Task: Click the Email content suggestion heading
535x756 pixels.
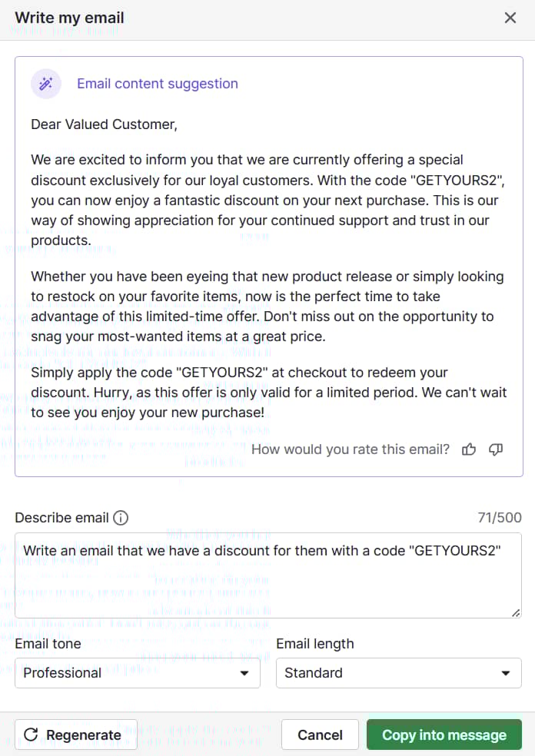Action: click(158, 84)
